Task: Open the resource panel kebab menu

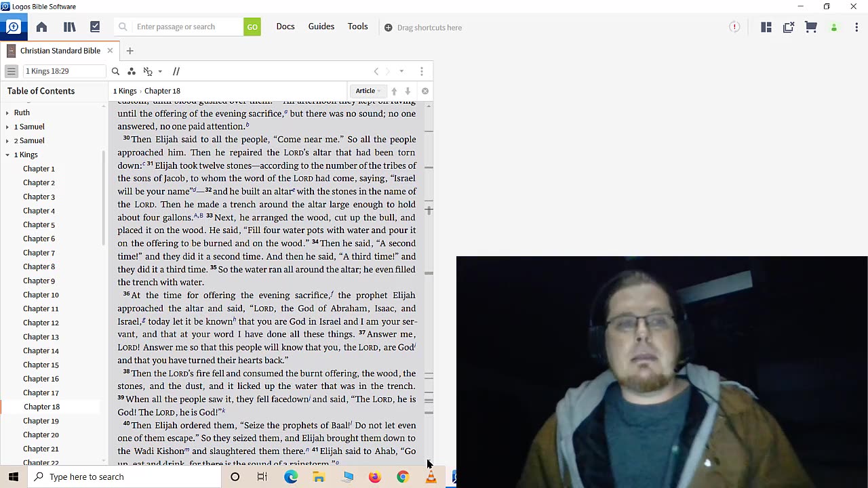Action: click(x=422, y=71)
